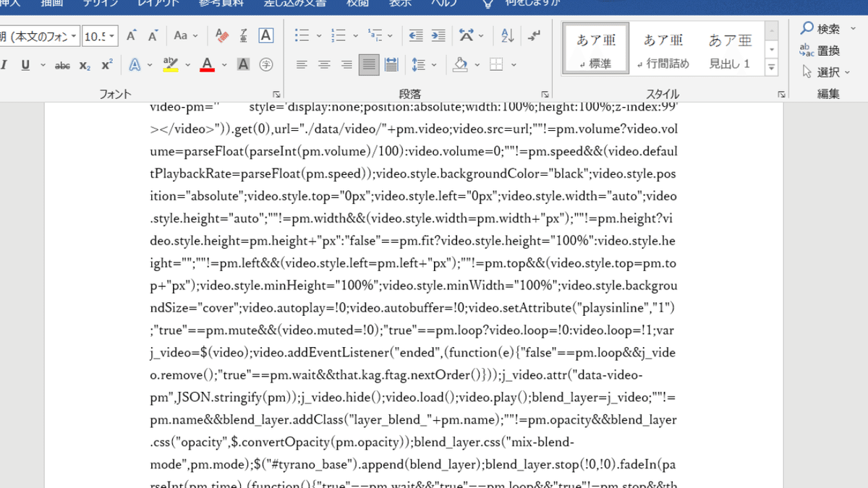Decrease font size with shrink font icon

click(x=153, y=35)
